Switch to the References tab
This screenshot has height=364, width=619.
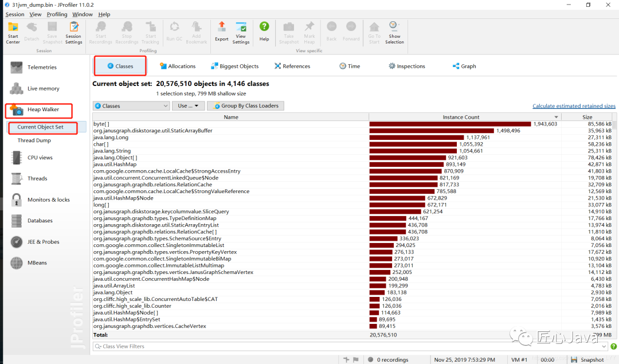(292, 66)
